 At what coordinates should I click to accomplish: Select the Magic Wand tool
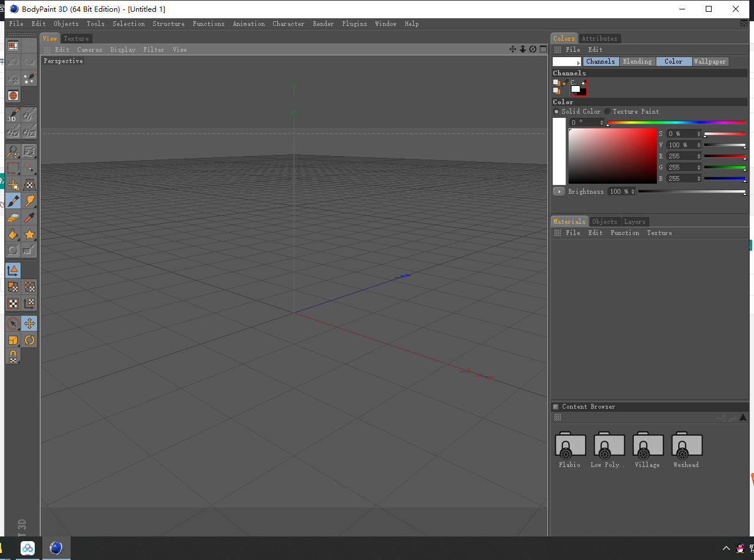pyautogui.click(x=29, y=168)
